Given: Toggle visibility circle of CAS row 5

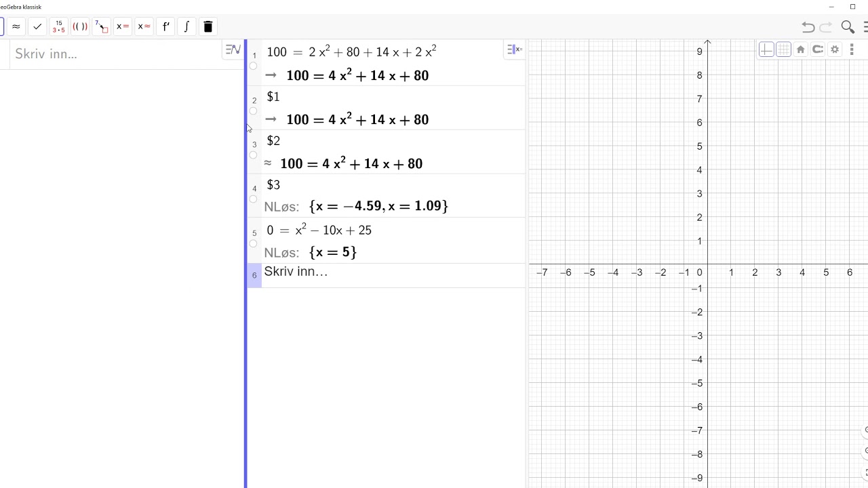Looking at the screenshot, I should 253,244.
